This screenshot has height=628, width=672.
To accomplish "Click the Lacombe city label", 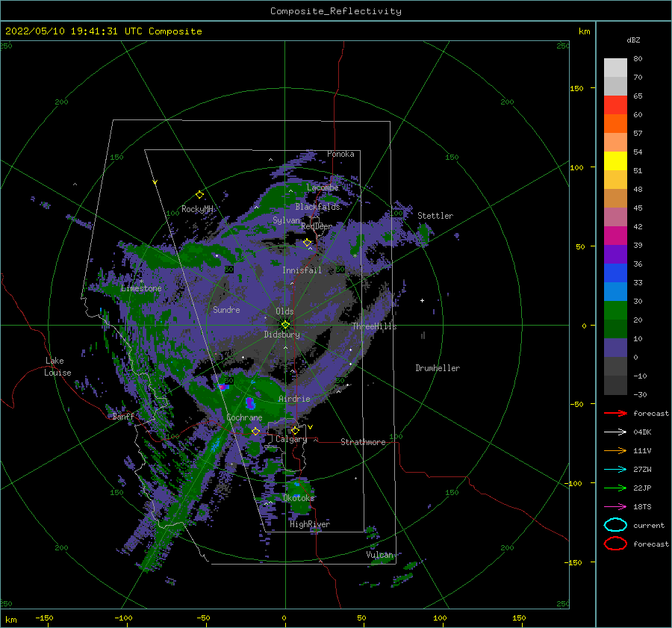I will [323, 187].
